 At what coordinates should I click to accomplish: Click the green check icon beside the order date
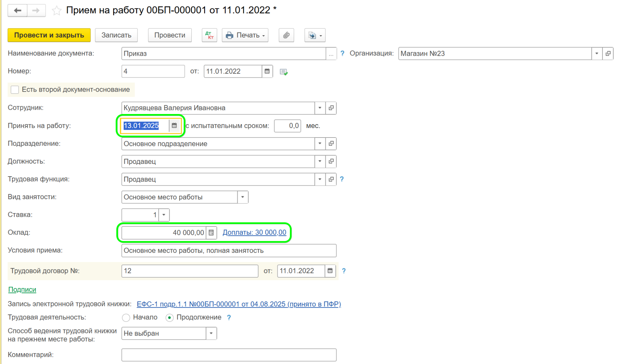(284, 72)
